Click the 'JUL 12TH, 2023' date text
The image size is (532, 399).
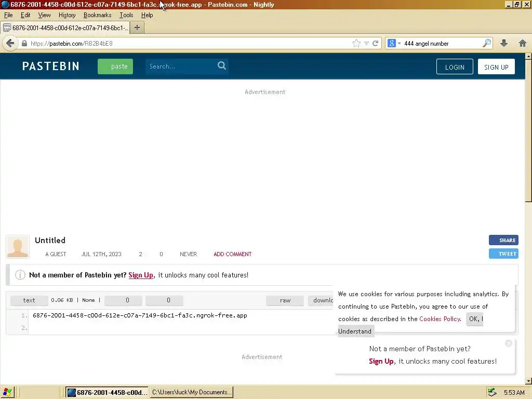(x=101, y=254)
